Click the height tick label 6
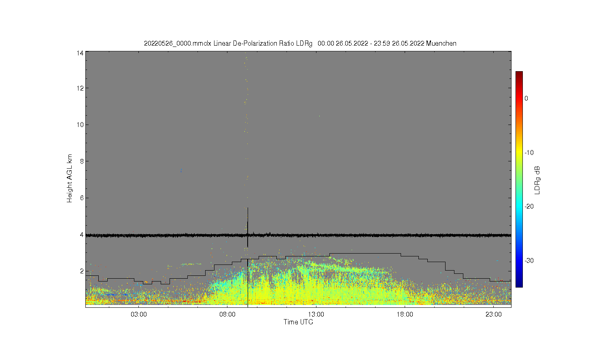 click(82, 198)
